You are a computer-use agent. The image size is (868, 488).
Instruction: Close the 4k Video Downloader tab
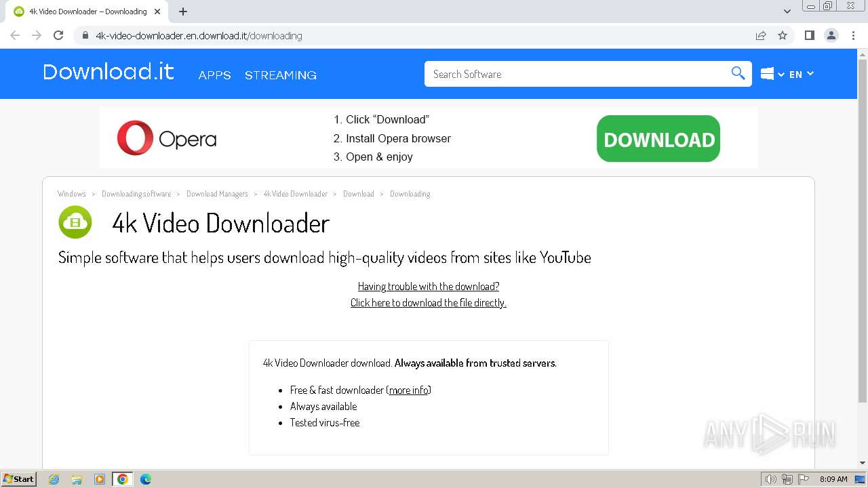pos(157,12)
